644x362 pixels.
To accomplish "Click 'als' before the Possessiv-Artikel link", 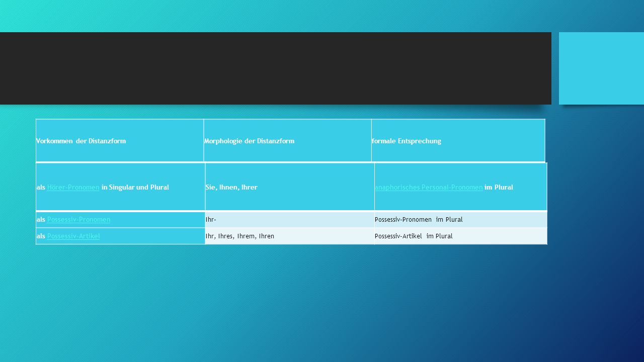I will 41,236.
